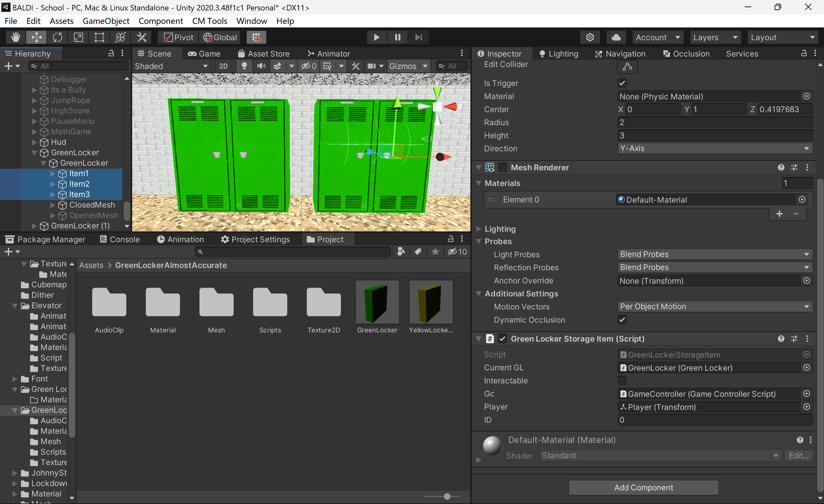This screenshot has width=824, height=504.
Task: Click the Add Component button
Action: (643, 487)
